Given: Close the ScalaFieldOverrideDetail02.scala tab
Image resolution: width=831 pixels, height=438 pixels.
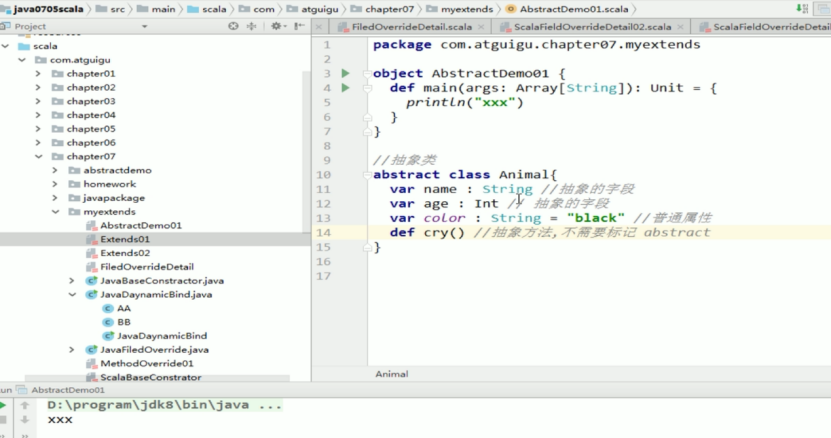Looking at the screenshot, I should 680,27.
